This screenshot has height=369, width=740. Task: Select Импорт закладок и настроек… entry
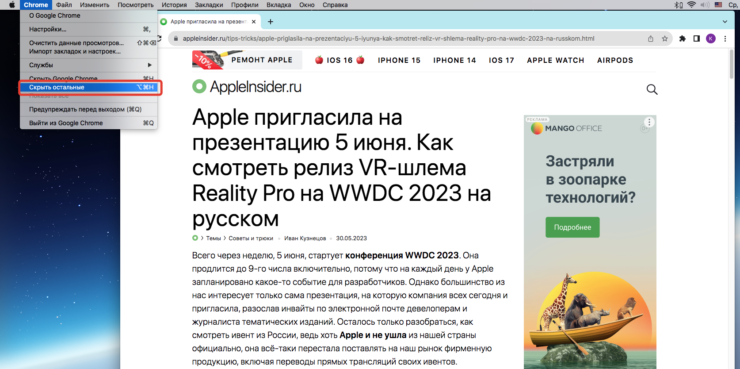pos(89,51)
